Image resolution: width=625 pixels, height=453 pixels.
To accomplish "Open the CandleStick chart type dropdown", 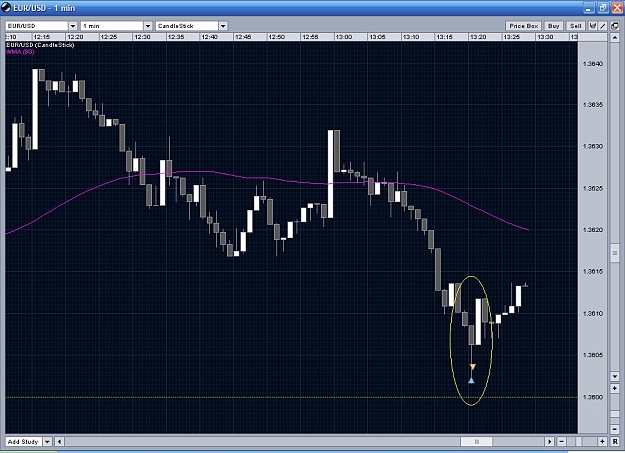I will [223, 26].
